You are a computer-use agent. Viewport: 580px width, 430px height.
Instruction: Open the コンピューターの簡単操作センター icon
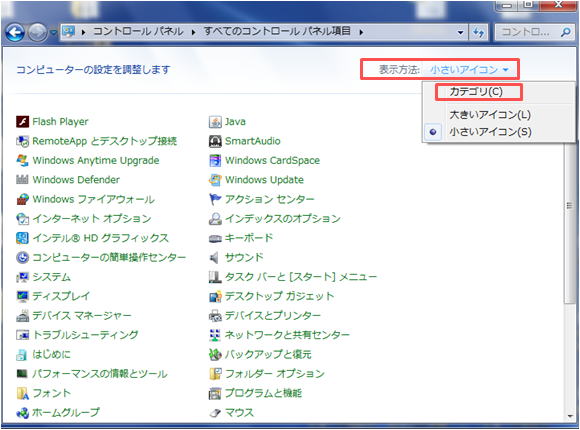(22, 257)
